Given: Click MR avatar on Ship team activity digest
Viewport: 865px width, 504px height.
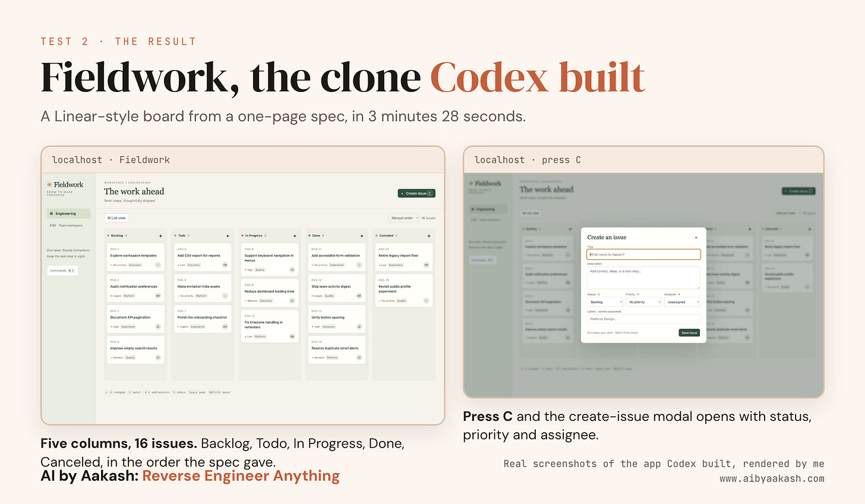Looking at the screenshot, I should click(359, 296).
